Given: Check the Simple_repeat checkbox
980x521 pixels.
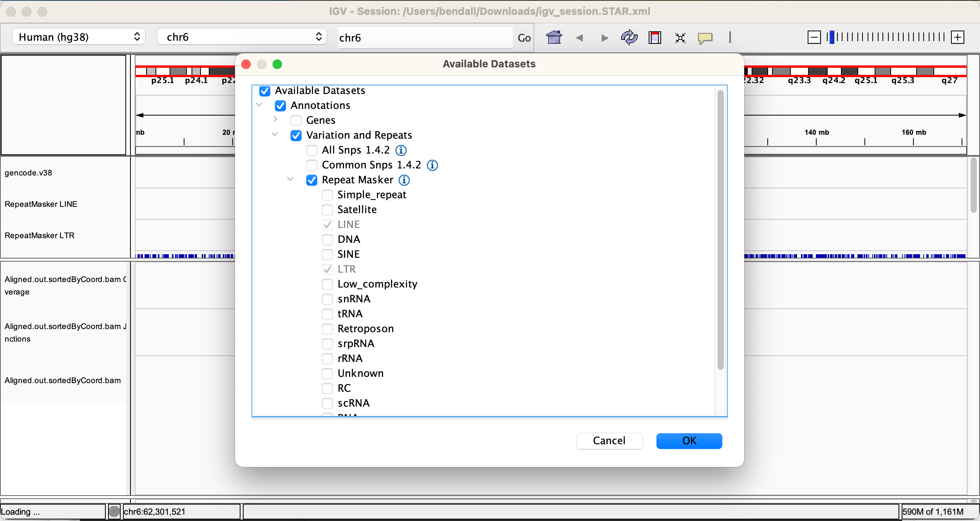Looking at the screenshot, I should (327, 195).
